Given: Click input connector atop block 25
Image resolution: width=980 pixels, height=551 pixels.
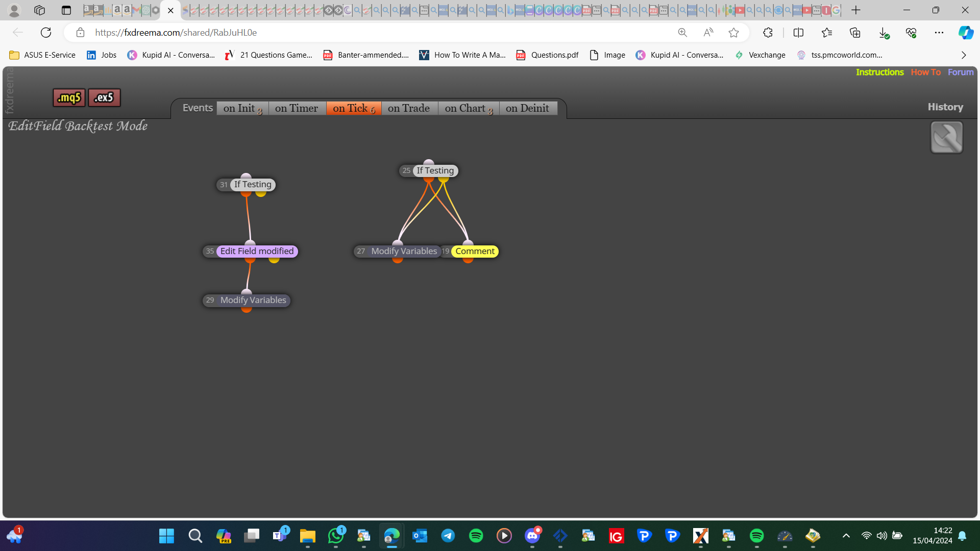Looking at the screenshot, I should [x=429, y=163].
